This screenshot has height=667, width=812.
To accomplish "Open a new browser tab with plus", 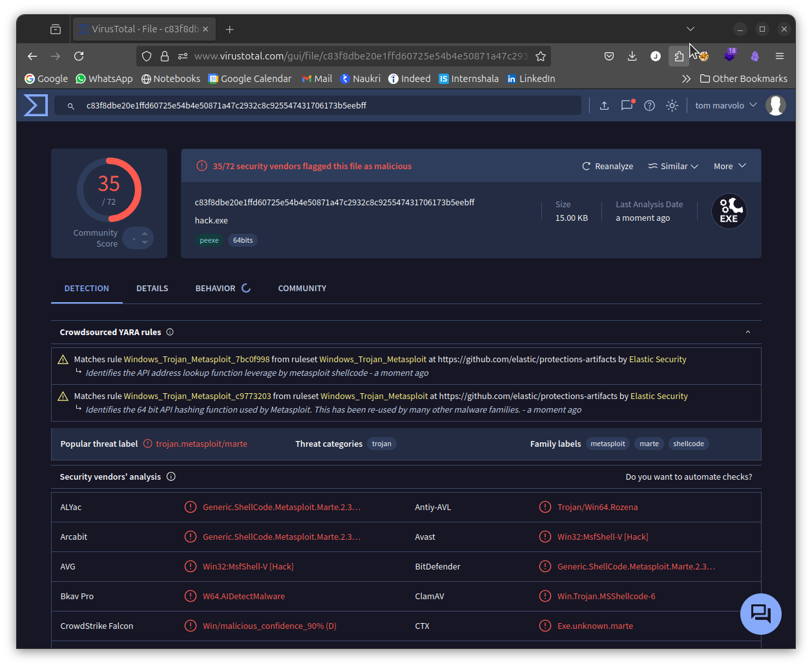I will pos(229,29).
